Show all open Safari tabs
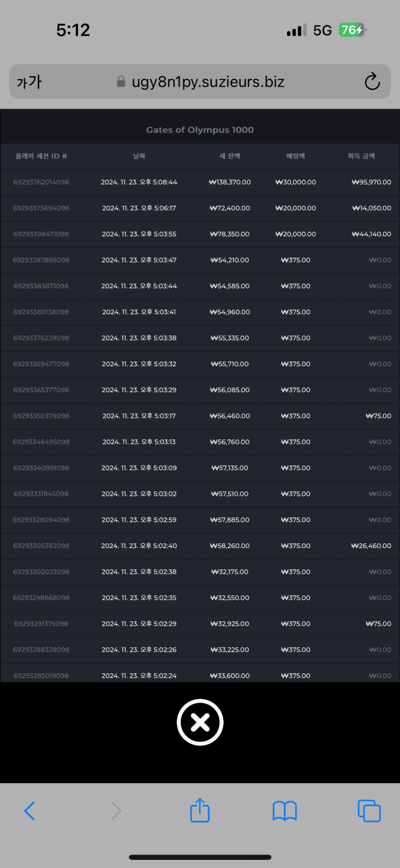Screen dimensions: 400x868 tap(369, 811)
